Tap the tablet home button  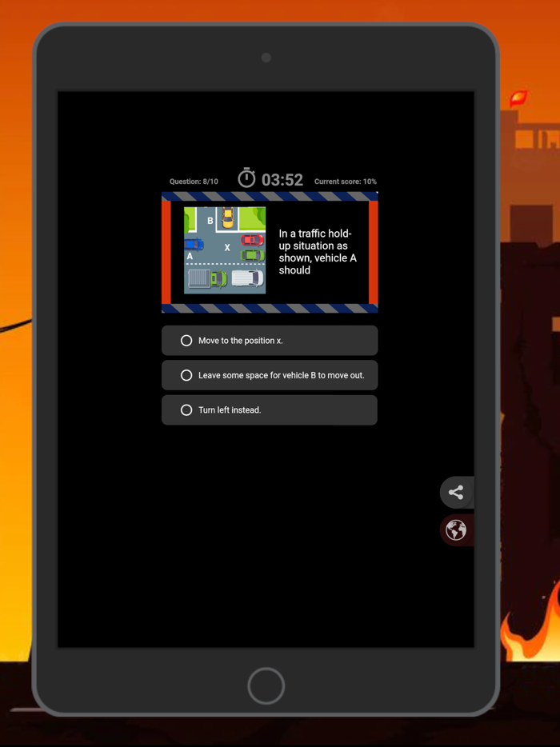[x=266, y=686]
